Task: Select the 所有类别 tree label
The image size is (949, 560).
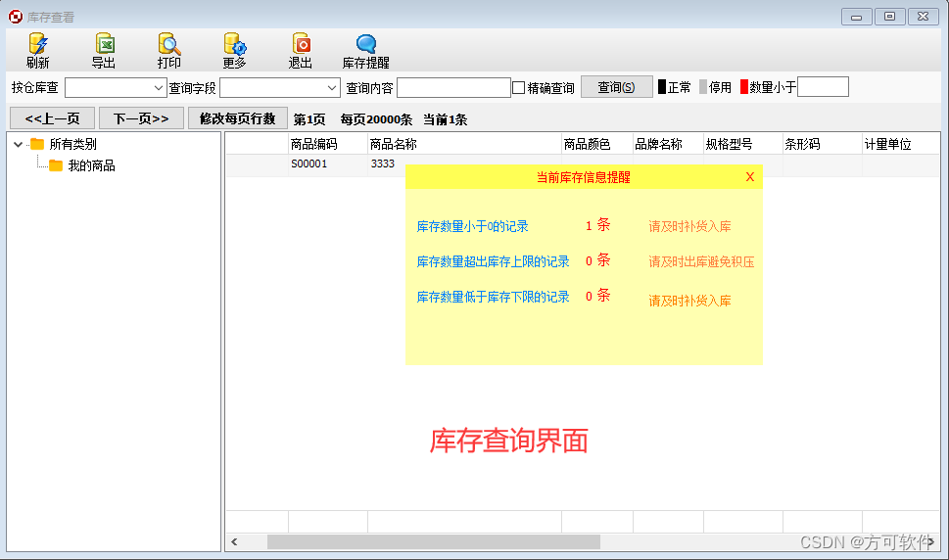Action: 73,144
